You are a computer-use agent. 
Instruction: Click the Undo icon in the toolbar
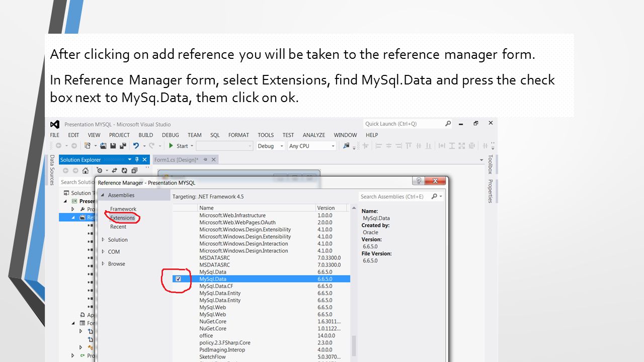pyautogui.click(x=136, y=146)
